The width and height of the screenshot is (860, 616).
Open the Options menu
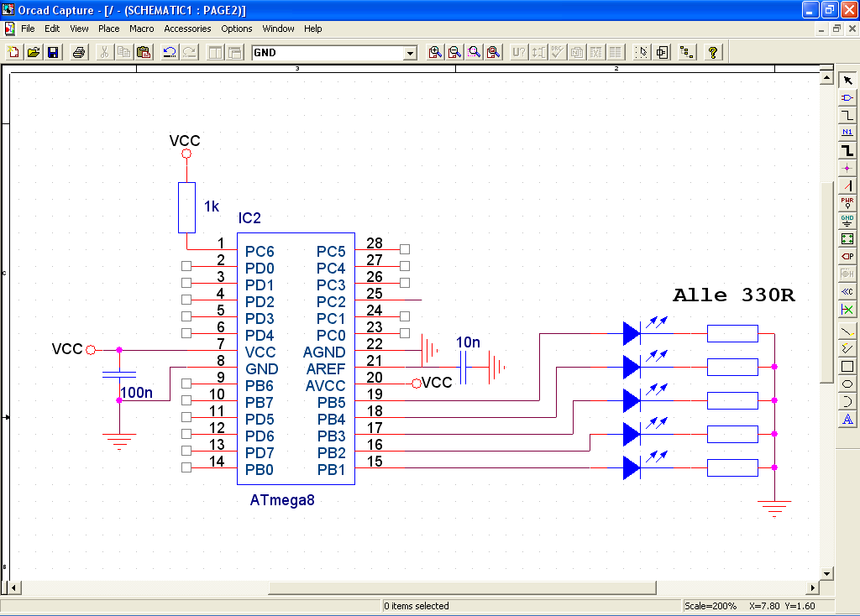pos(236,29)
